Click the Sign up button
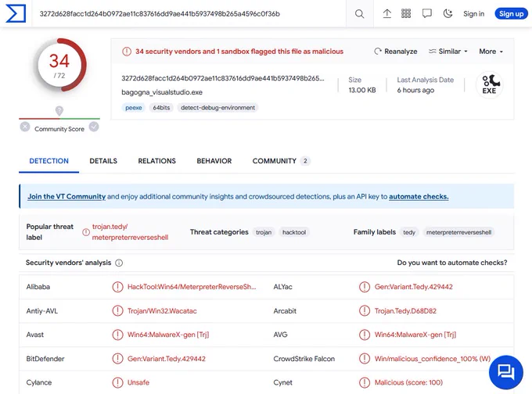The width and height of the screenshot is (532, 394). click(511, 14)
